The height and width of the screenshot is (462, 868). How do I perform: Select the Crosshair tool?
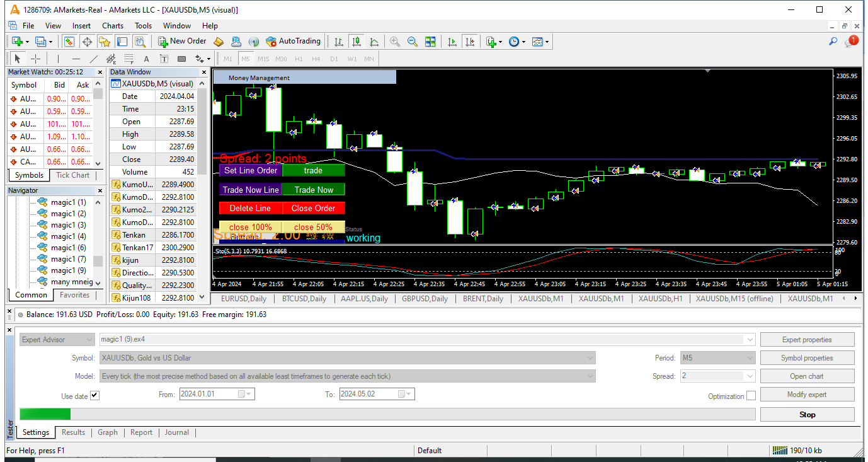[x=36, y=59]
